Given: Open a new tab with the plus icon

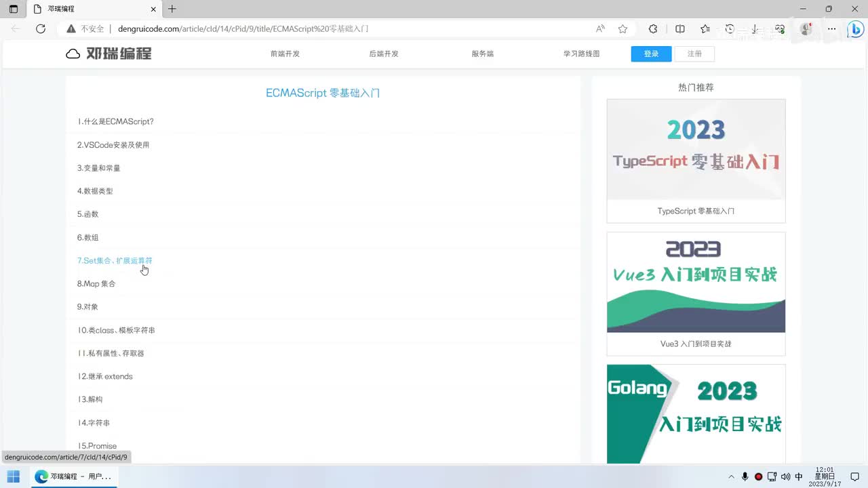Looking at the screenshot, I should tap(172, 9).
